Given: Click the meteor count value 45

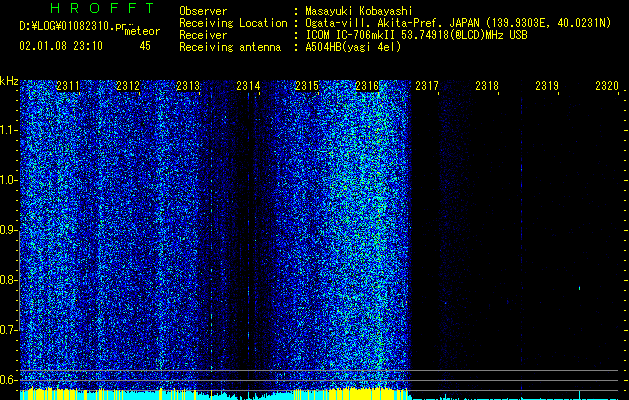Looking at the screenshot, I should tap(145, 46).
